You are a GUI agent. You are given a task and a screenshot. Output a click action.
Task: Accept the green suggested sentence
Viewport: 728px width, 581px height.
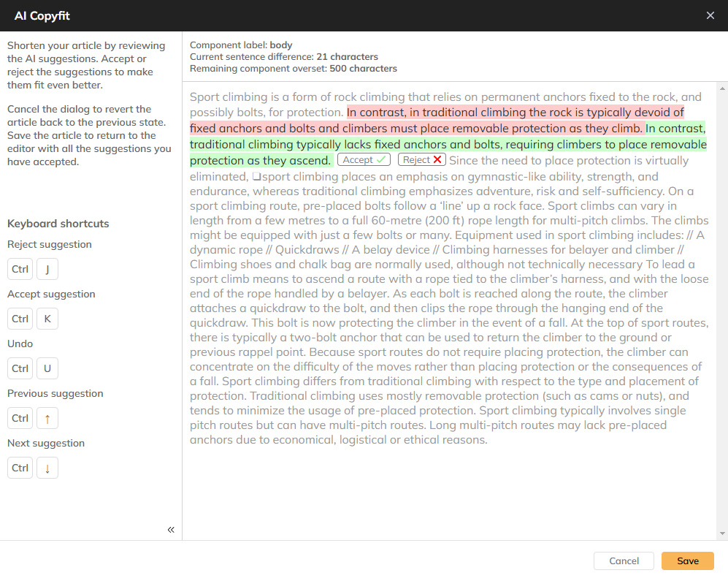click(x=364, y=160)
